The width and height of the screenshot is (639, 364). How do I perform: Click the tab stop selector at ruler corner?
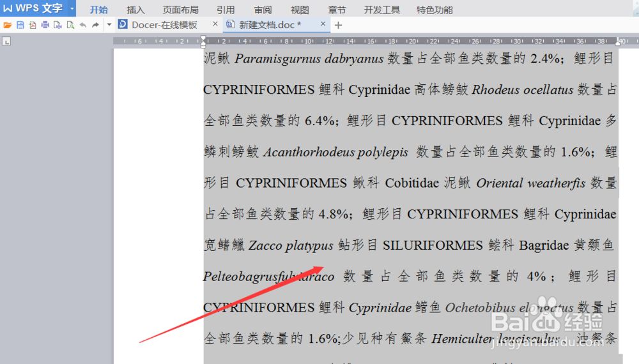[x=6, y=41]
